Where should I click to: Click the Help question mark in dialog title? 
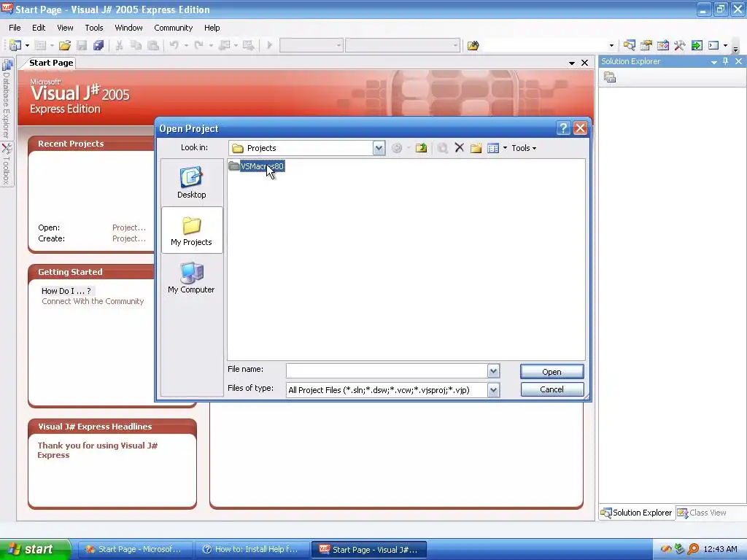click(563, 128)
